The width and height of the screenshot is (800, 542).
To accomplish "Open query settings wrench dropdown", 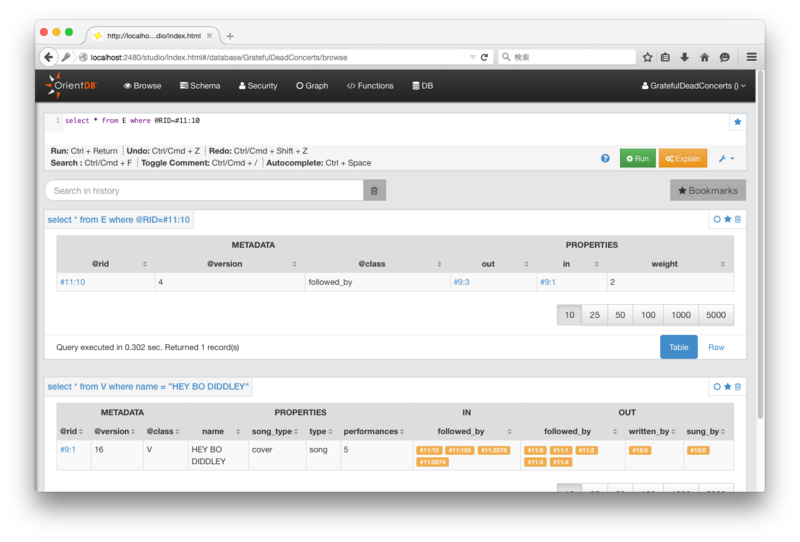I will click(x=727, y=159).
